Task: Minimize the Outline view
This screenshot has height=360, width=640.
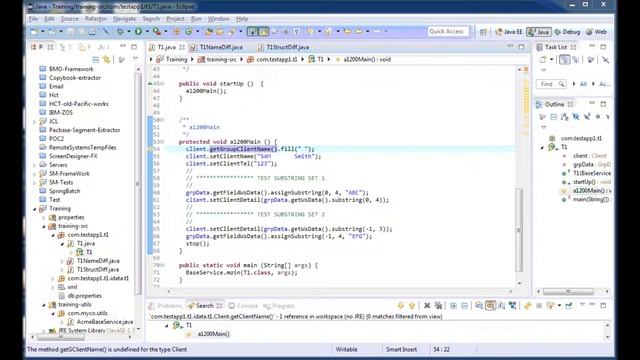Action: click(x=592, y=104)
